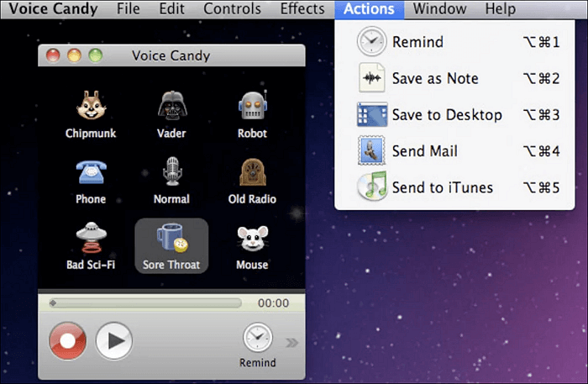This screenshot has height=384, width=588.
Task: Click the Play button
Action: [113, 339]
